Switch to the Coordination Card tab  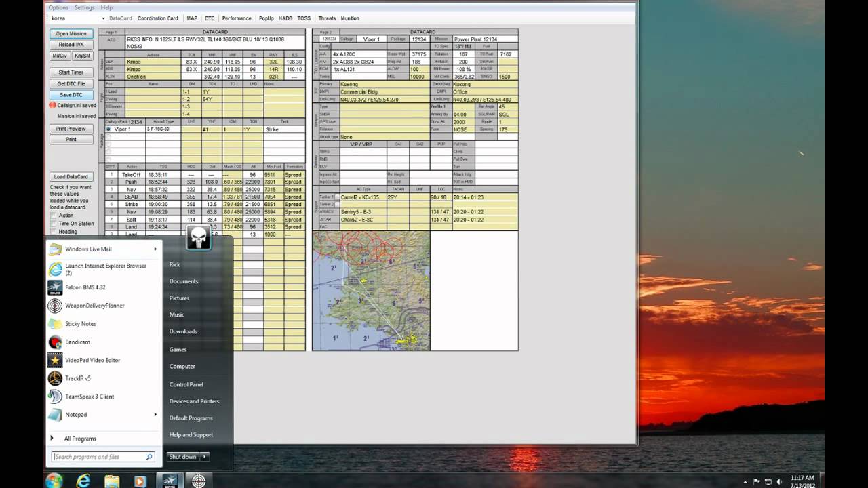pos(158,18)
